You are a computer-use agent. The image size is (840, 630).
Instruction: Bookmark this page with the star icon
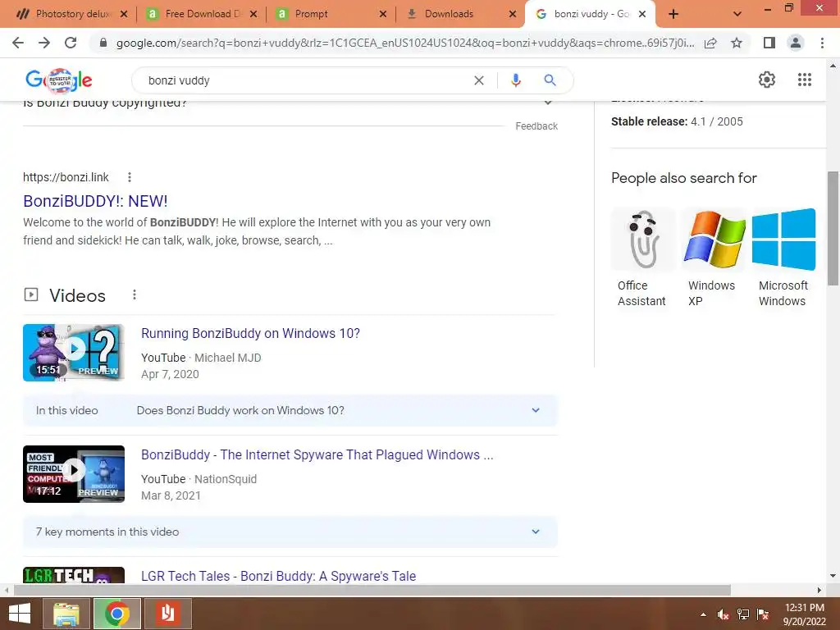tap(737, 43)
